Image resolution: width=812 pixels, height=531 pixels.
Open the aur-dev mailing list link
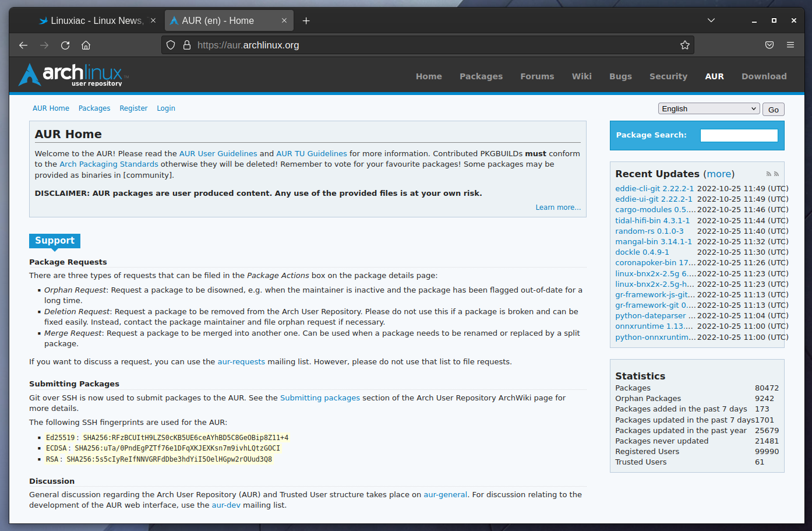tap(226, 505)
